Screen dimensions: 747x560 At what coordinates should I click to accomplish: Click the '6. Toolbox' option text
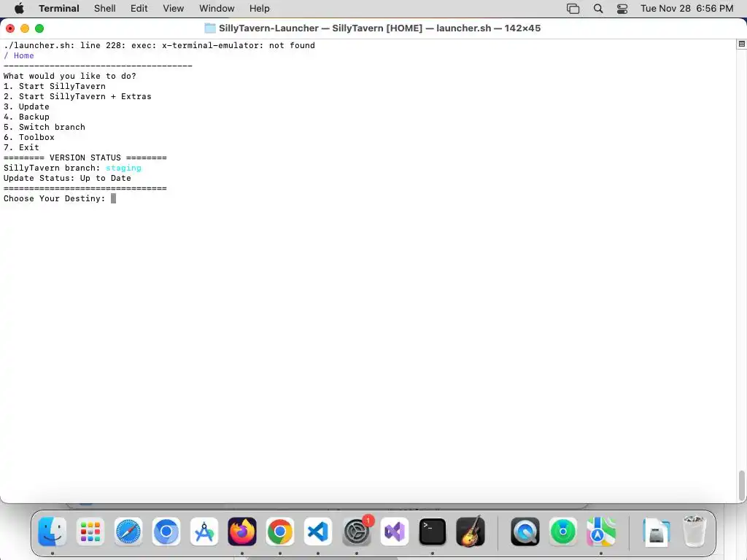[x=29, y=137]
